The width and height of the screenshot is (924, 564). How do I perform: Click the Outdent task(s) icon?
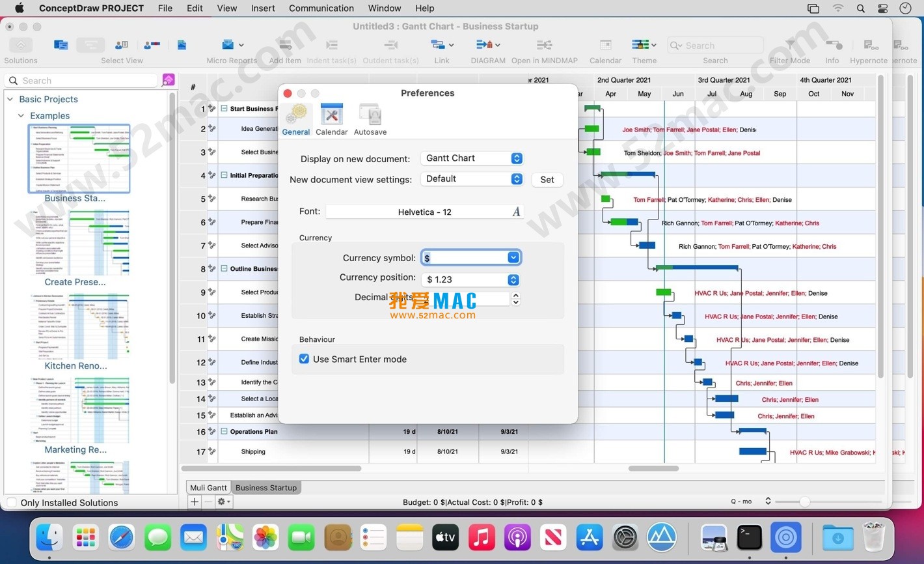[390, 45]
